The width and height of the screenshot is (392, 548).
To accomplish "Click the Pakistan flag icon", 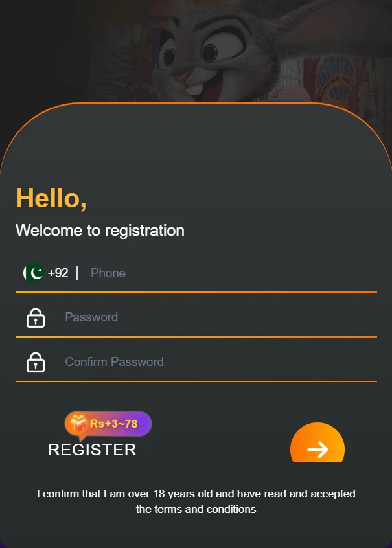I will (34, 273).
